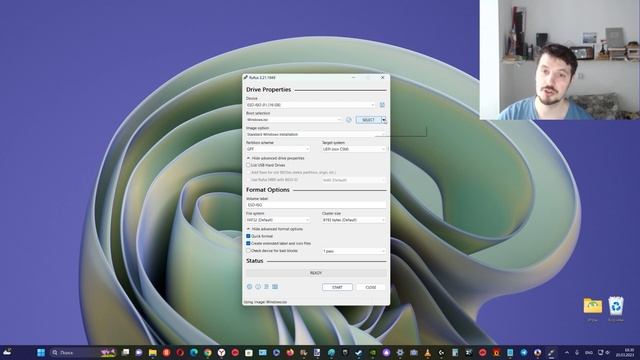Open the bad blocks passes dropdown
Screen dimensions: 640x360
point(354,251)
